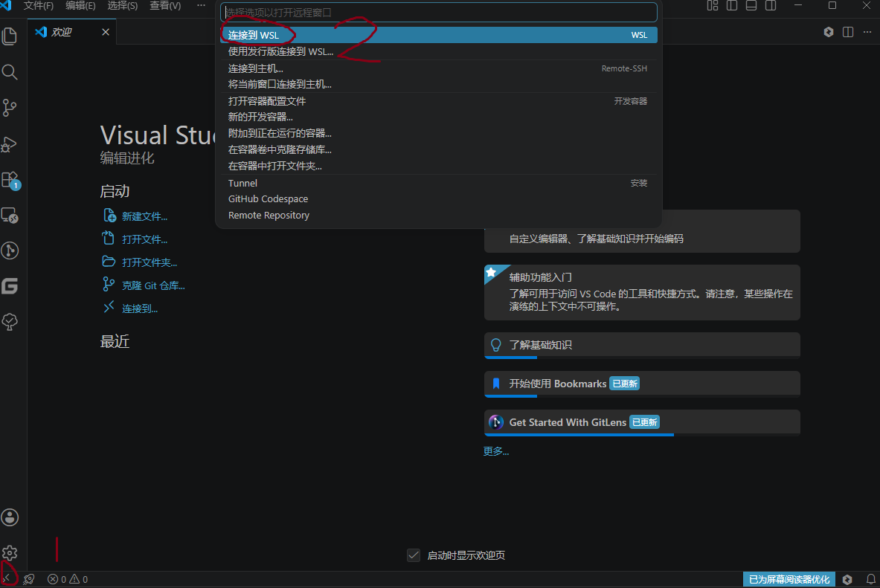Click 更多... walkthroughs link
This screenshot has width=880, height=588.
pyautogui.click(x=496, y=451)
